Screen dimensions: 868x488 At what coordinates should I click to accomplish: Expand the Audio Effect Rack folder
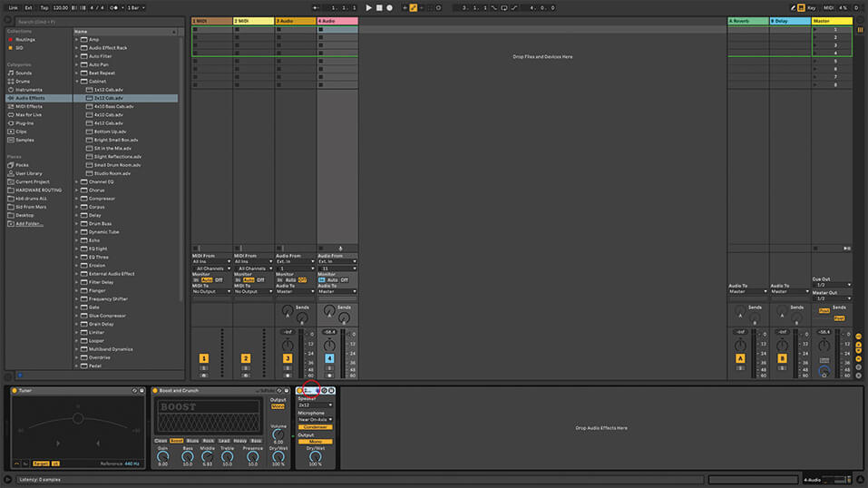[x=76, y=48]
